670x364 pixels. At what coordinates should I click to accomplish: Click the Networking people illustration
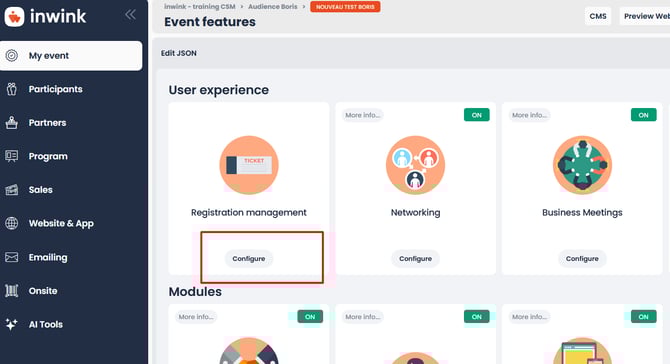click(415, 165)
